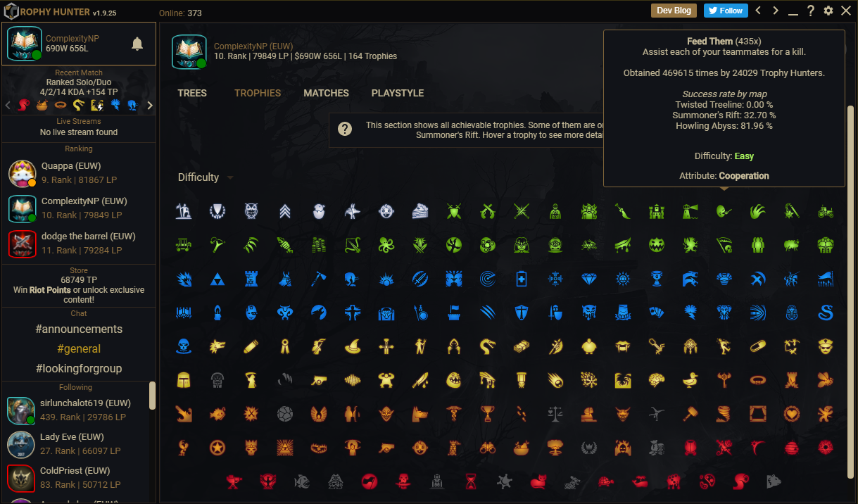Click the yellow brain trophy
Screen dimensions: 858x504
click(x=657, y=380)
